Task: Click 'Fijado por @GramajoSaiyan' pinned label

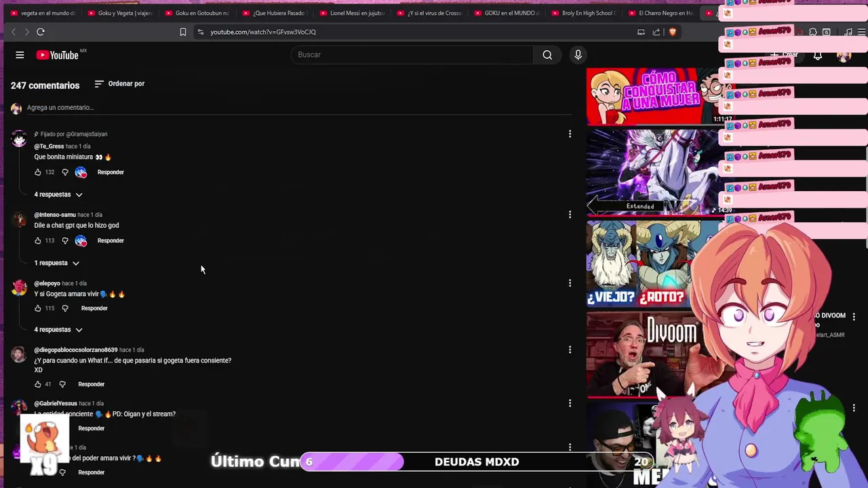Action: click(71, 134)
